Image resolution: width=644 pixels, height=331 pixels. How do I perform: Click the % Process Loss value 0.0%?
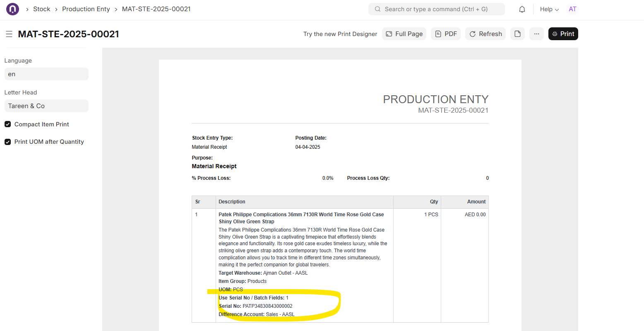tap(328, 178)
